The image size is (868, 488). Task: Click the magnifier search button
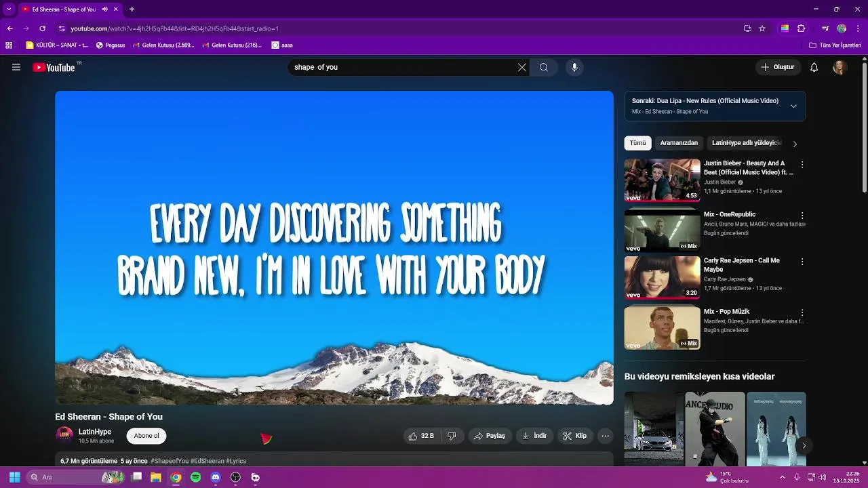(544, 67)
